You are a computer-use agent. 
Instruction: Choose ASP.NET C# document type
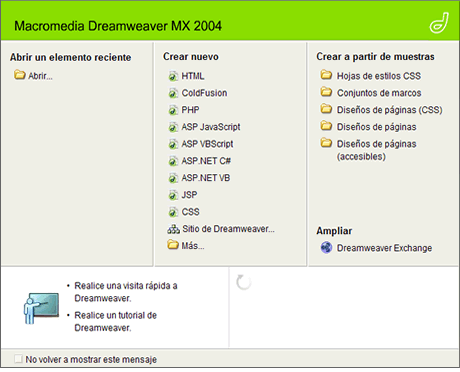tap(206, 161)
